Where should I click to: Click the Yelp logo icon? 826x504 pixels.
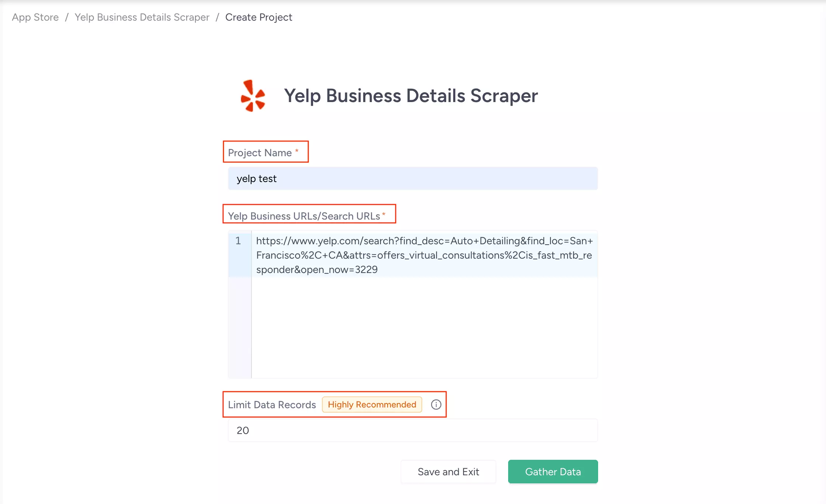click(253, 96)
